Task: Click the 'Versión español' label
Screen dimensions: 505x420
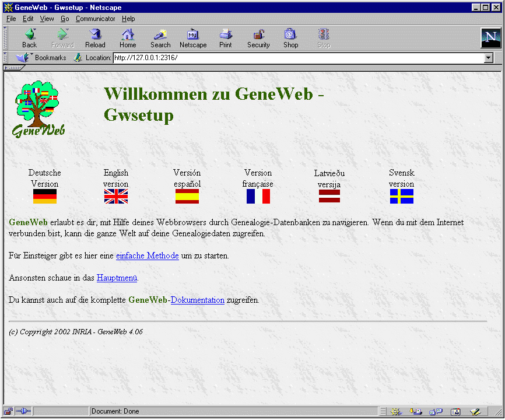Action: click(x=187, y=178)
